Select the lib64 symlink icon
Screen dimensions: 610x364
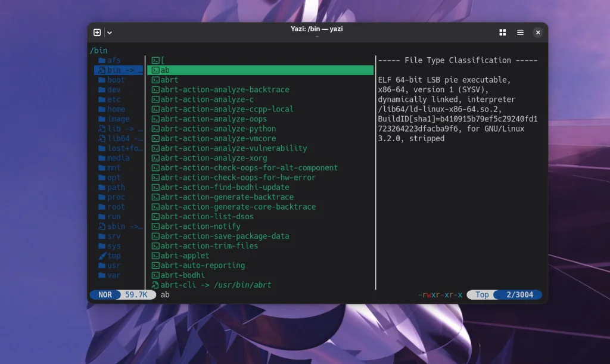[x=102, y=138]
